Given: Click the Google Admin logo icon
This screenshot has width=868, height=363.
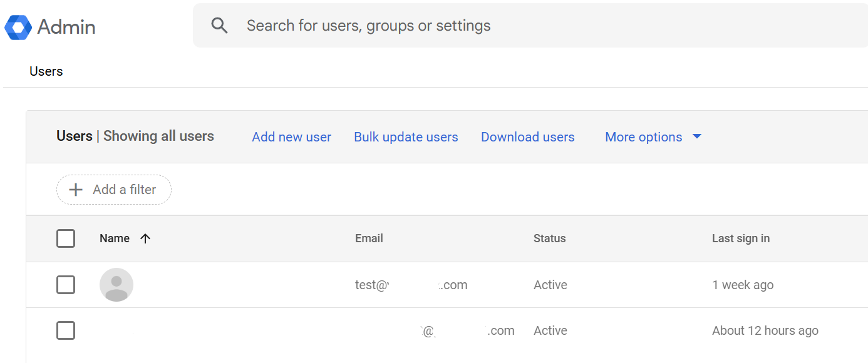Looking at the screenshot, I should pos(18,27).
